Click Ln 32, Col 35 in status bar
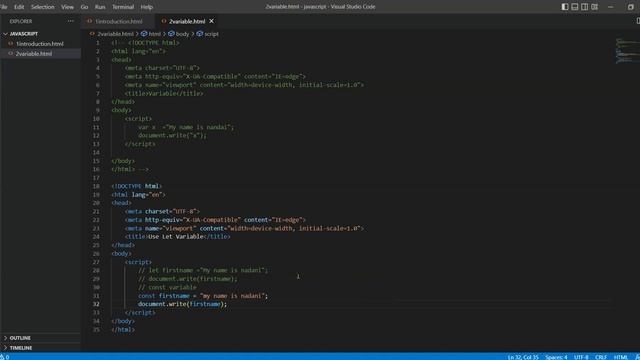 click(523, 357)
